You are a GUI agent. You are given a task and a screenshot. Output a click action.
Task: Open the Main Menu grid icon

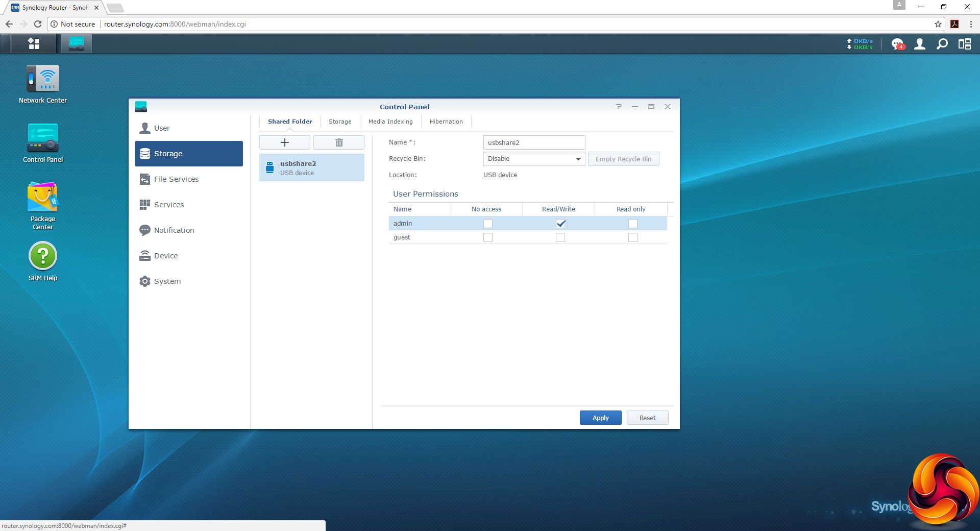(34, 44)
